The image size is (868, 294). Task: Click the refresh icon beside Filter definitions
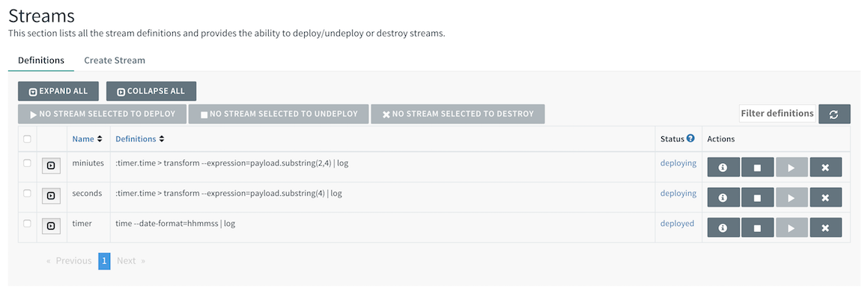(x=834, y=114)
